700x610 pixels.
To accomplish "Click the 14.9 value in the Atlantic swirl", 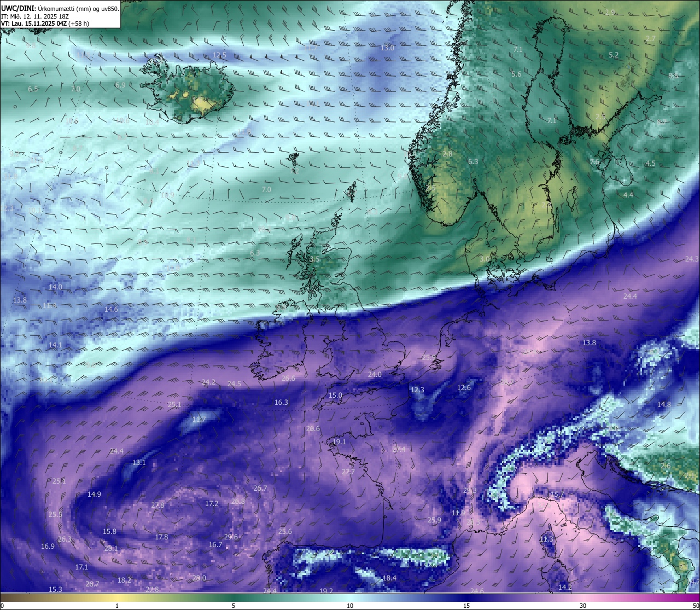I will 94,495.
